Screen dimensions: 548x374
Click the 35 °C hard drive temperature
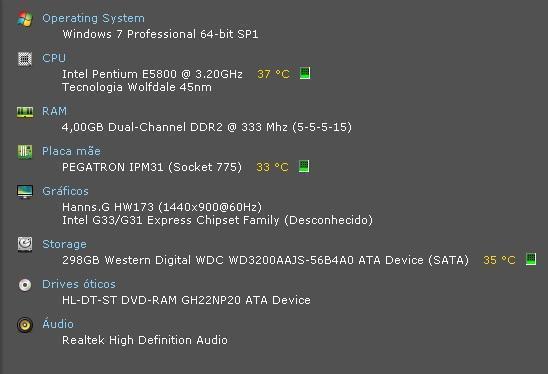click(x=499, y=260)
